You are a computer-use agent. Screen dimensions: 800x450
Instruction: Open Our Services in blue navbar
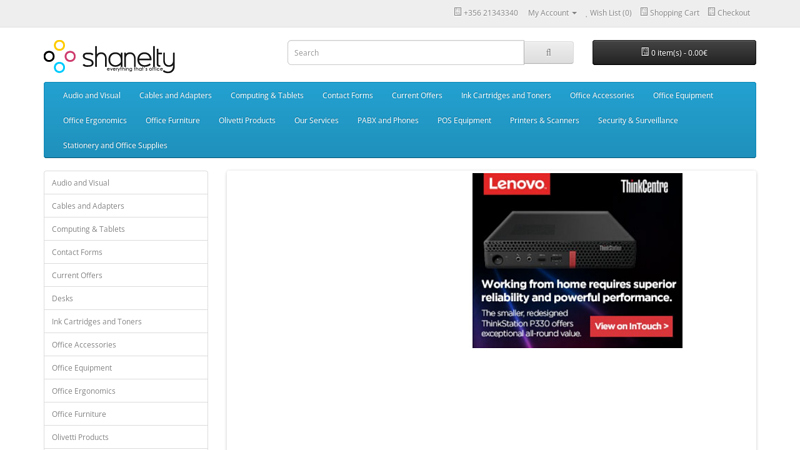click(316, 120)
